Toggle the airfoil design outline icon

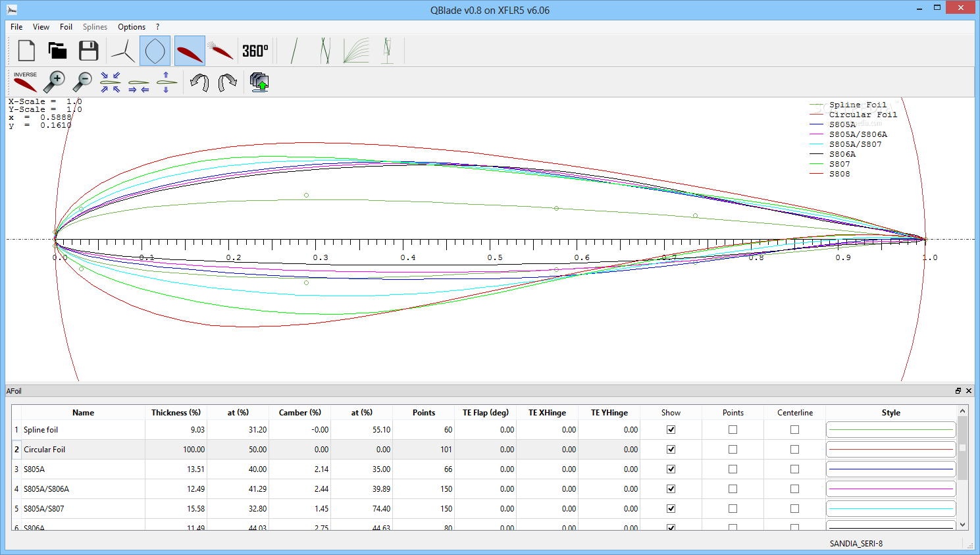pyautogui.click(x=155, y=51)
